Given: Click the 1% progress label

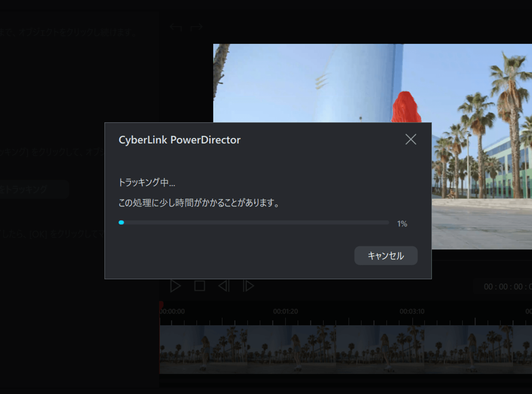Looking at the screenshot, I should [x=402, y=224].
